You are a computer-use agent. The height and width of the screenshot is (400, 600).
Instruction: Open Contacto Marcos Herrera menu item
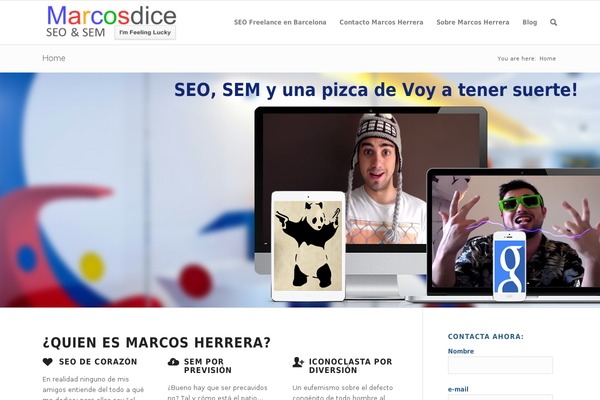pos(381,22)
